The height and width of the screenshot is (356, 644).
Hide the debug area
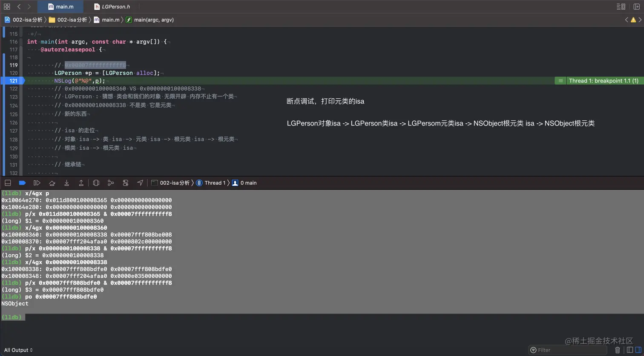tap(8, 183)
